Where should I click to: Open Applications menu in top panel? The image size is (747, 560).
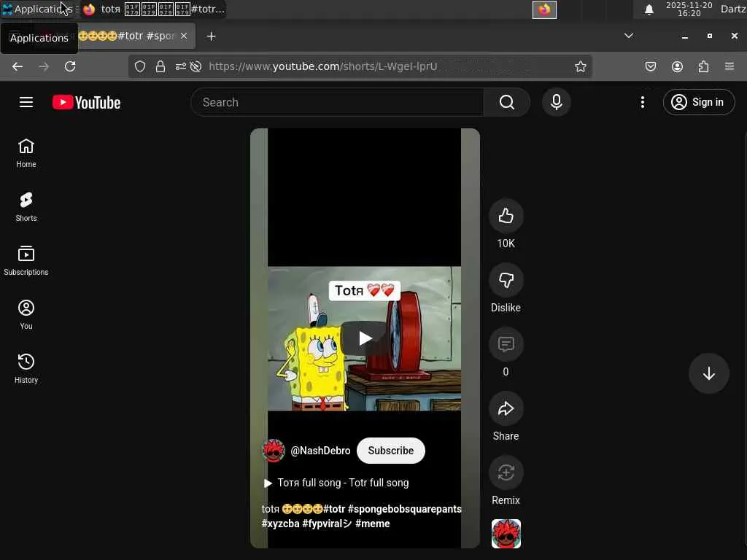click(x=37, y=9)
